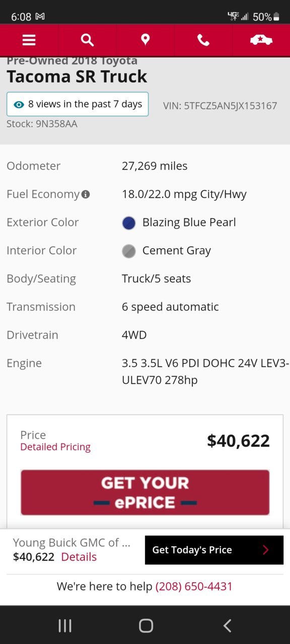Tap the Fuel Economy info icon

click(86, 194)
